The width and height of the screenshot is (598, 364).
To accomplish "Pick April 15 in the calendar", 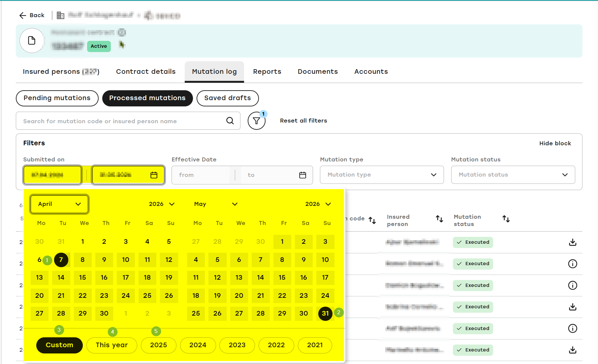I will tap(82, 278).
